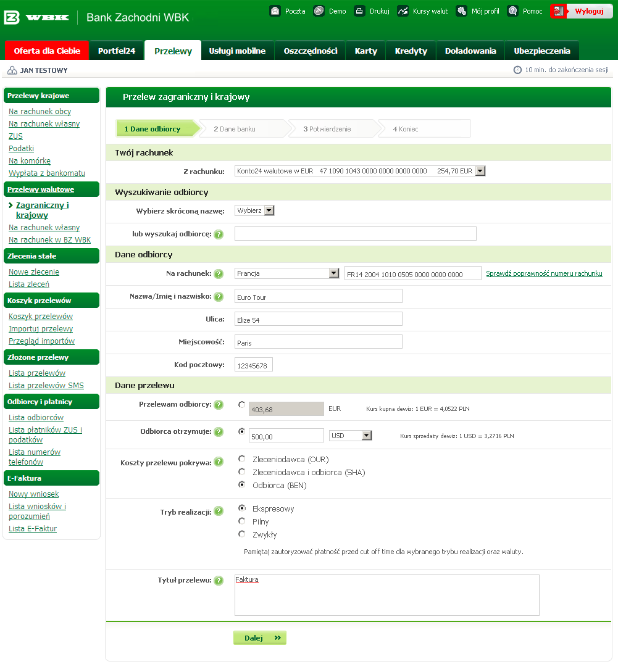Click the BZ WBK logo
Image resolution: width=618 pixels, height=672 pixels.
coord(36,17)
